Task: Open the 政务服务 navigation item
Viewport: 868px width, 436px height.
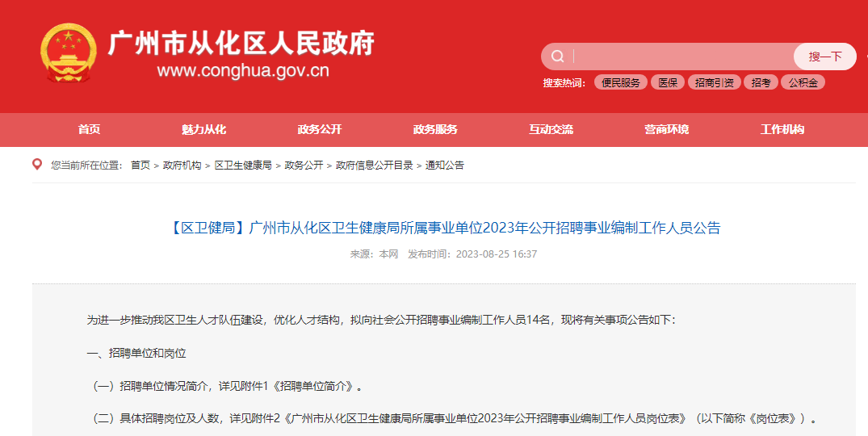Action: point(435,129)
